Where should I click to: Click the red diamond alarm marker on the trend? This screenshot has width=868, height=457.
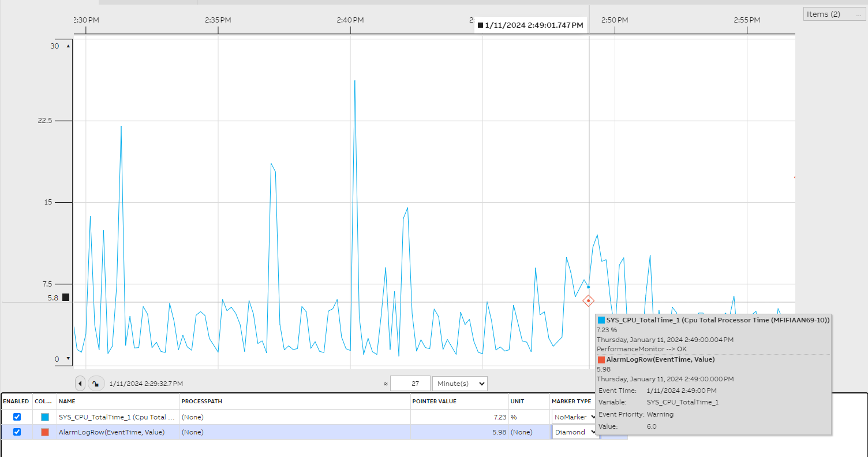point(589,300)
